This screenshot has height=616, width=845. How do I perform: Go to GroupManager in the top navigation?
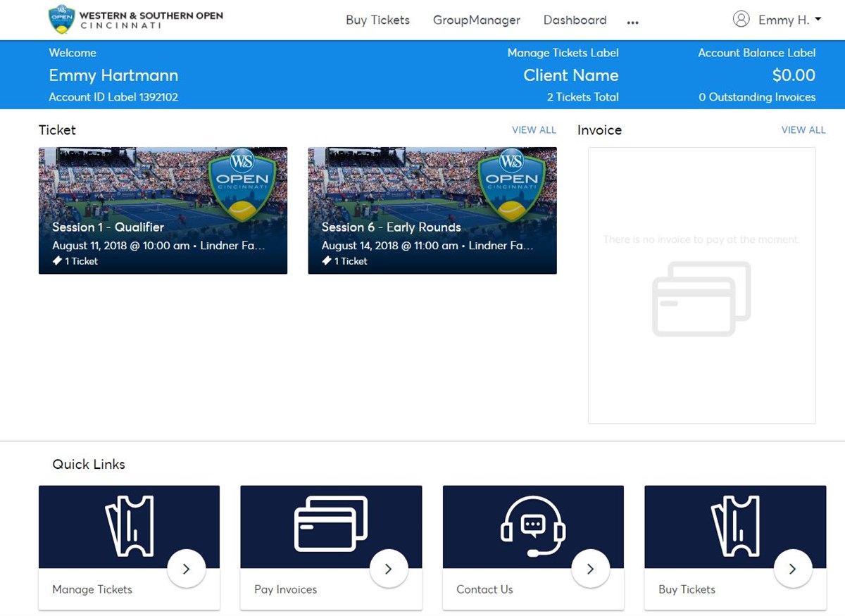coord(477,20)
